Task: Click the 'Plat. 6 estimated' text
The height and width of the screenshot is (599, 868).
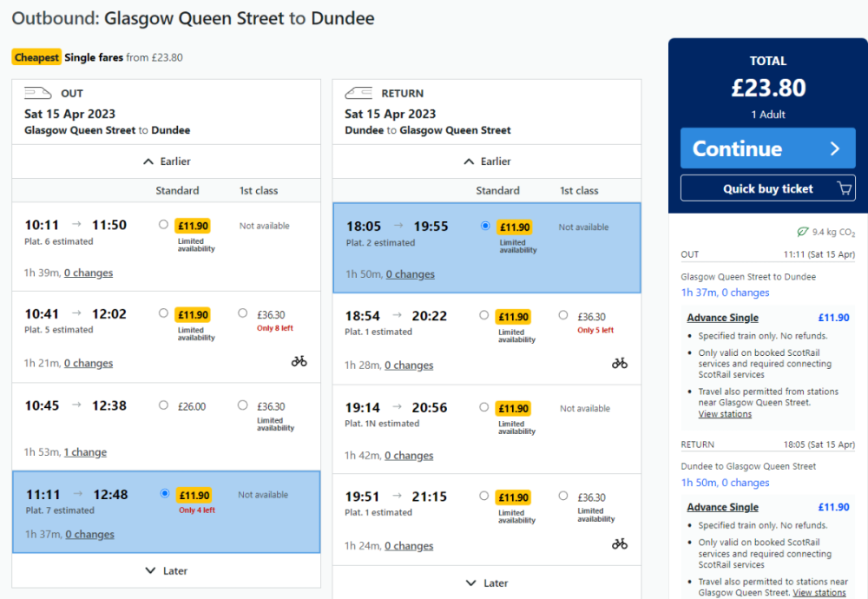Action: [59, 241]
